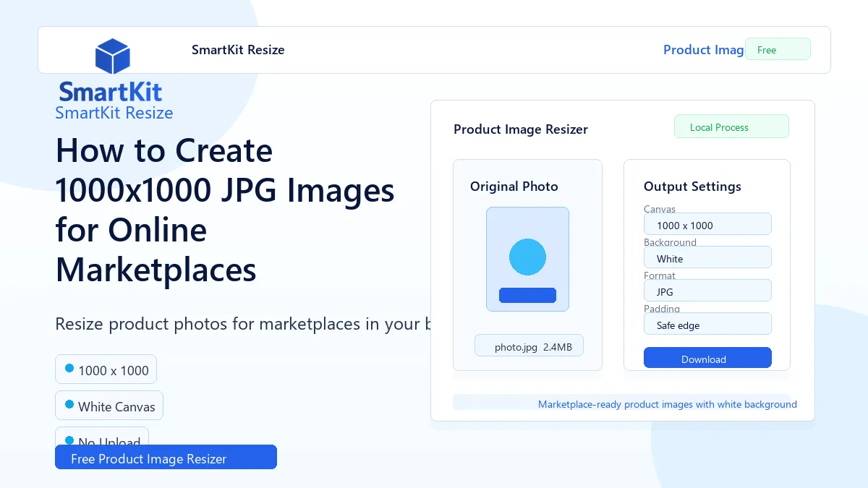The image size is (868, 488).
Task: Open the Format JPG field
Action: [x=707, y=291]
